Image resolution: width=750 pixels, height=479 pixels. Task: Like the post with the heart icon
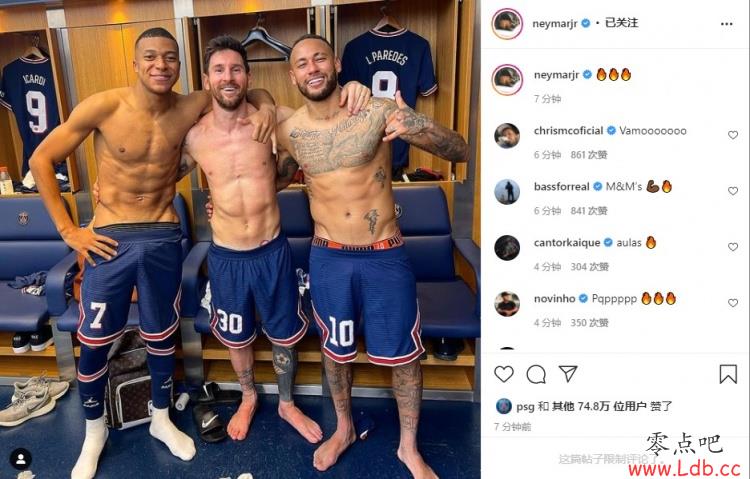[504, 374]
